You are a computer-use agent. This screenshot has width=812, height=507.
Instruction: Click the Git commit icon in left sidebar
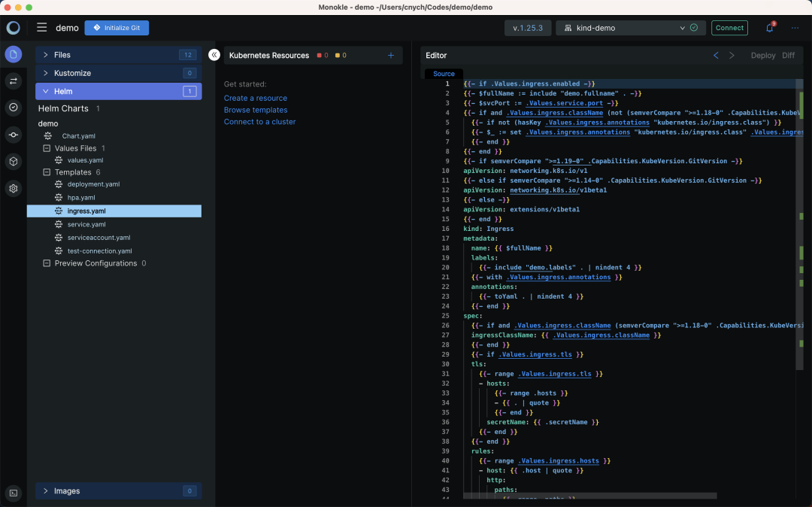coord(13,135)
